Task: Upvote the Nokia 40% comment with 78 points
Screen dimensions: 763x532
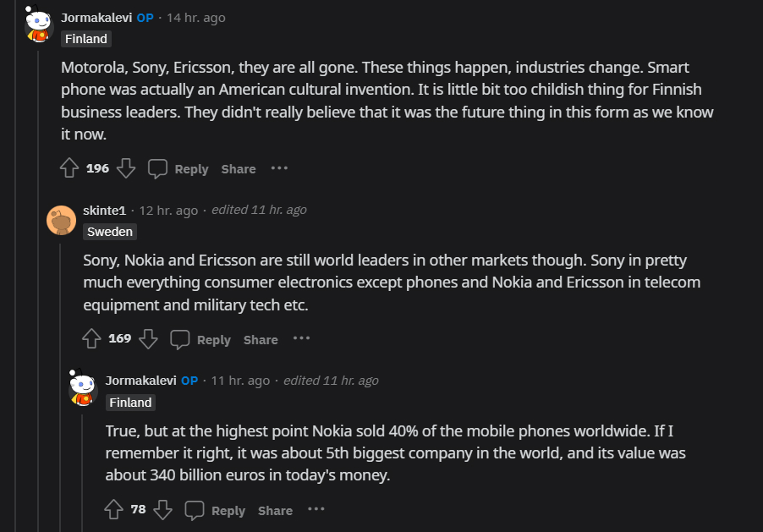Action: click(113, 510)
